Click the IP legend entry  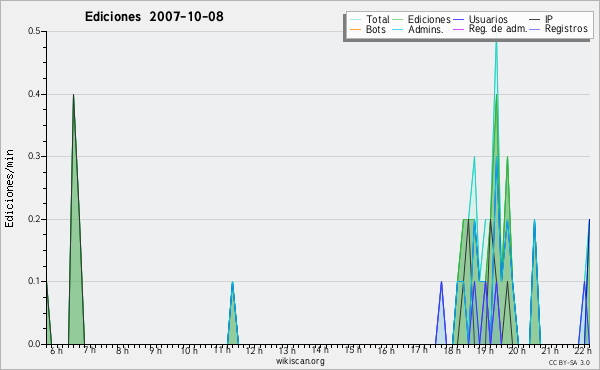[x=549, y=19]
